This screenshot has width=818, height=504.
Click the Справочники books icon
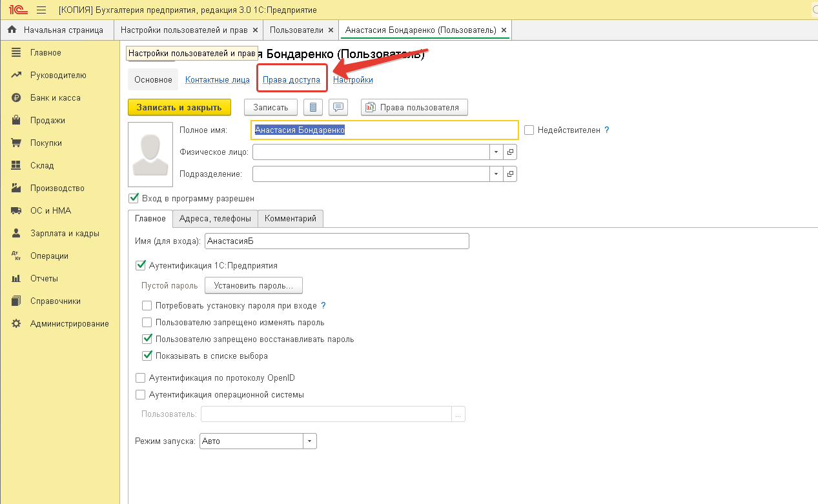tap(17, 301)
